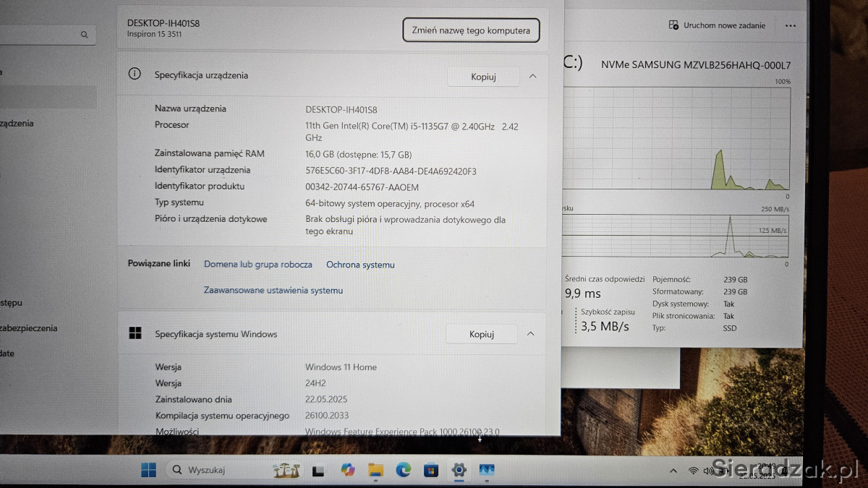Click the 64-bitowy system operacyjny value
868x488 pixels.
tap(390, 204)
